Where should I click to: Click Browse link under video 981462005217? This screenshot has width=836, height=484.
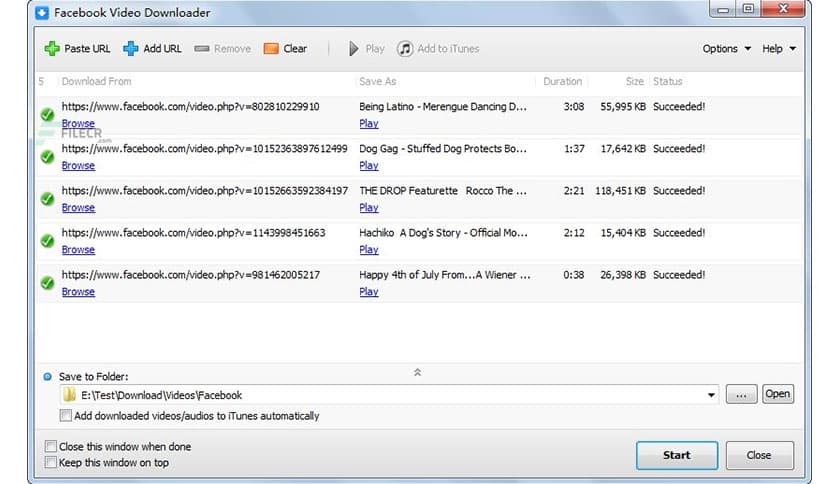click(x=78, y=292)
